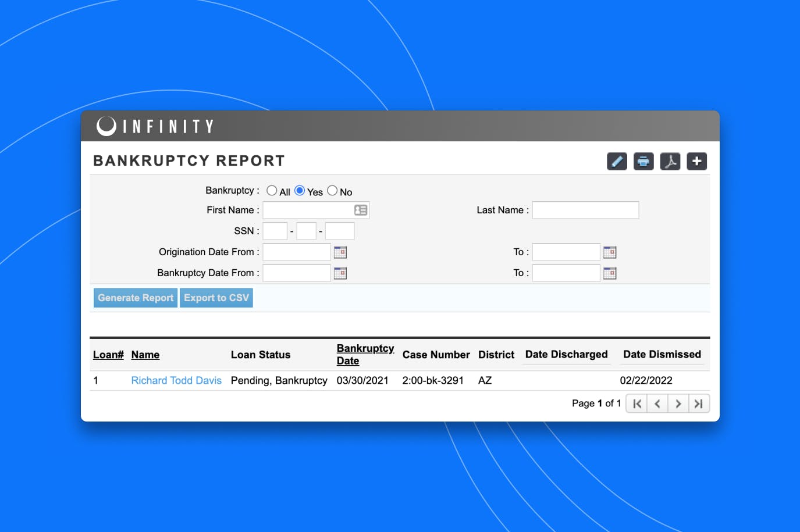800x532 pixels.
Task: Click inside the Last Name field
Action: pyautogui.click(x=585, y=210)
